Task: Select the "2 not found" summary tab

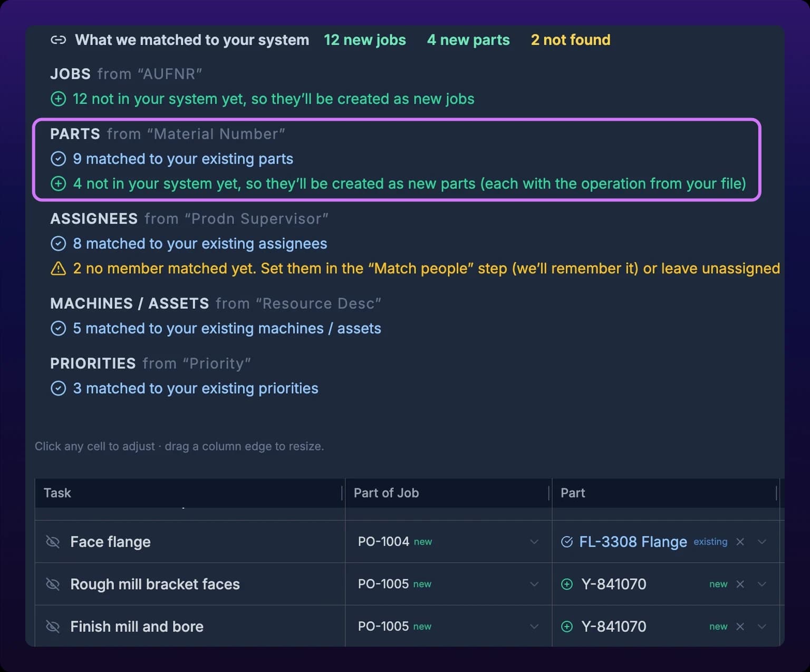Action: [x=571, y=40]
